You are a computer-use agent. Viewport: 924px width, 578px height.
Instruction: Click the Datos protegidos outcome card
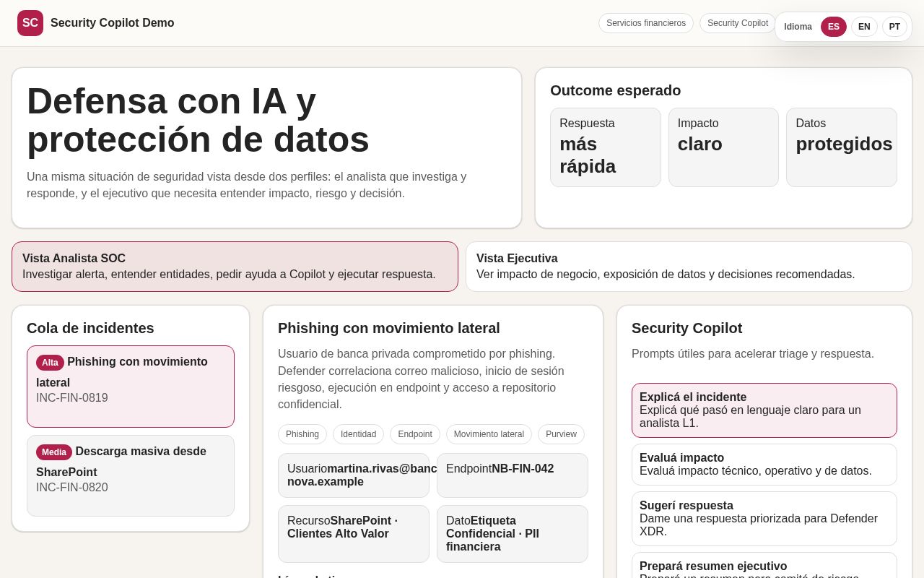coord(842,147)
